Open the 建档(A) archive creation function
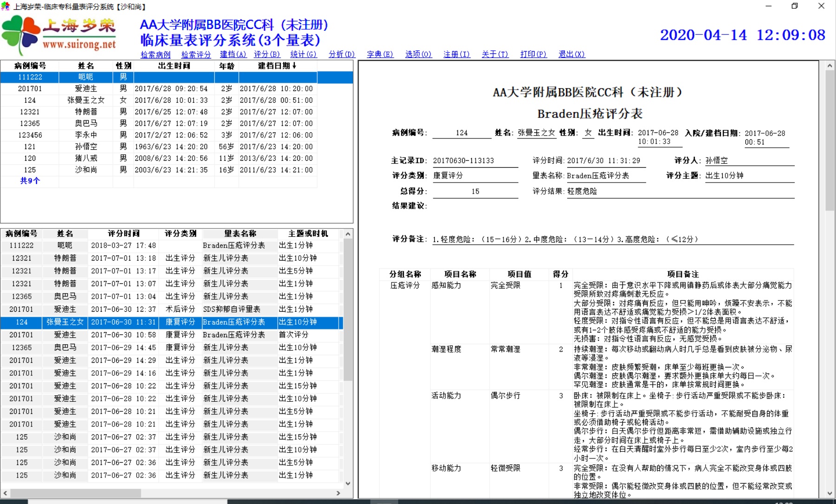 (234, 54)
